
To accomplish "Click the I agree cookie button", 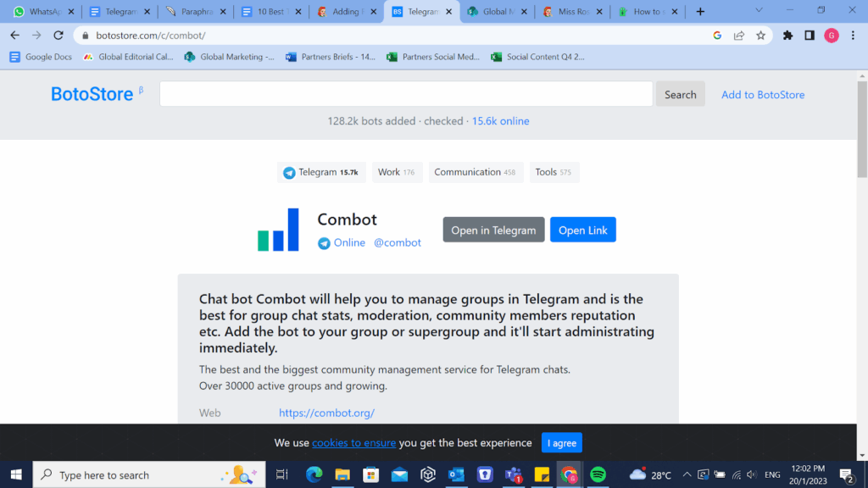I will coord(561,443).
